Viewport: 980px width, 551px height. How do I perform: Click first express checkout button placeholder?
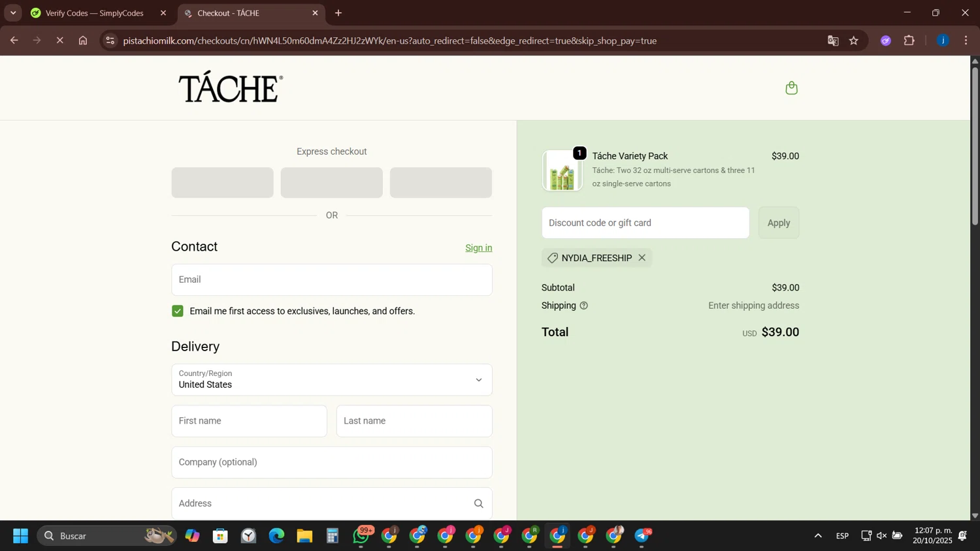point(222,183)
